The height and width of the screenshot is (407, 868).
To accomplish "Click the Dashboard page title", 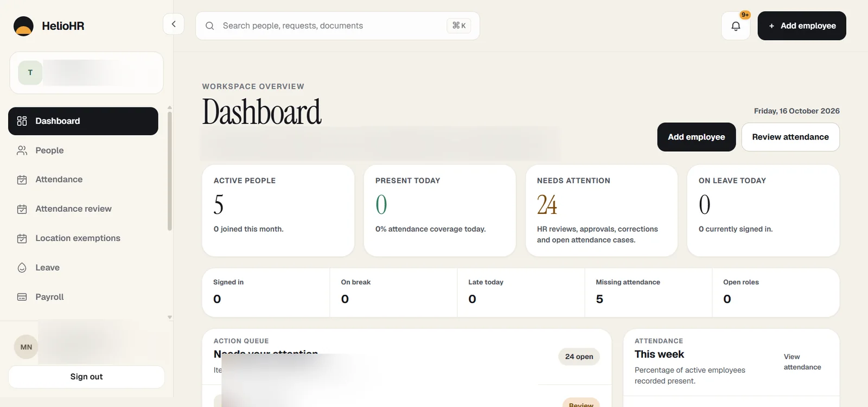I will pyautogui.click(x=262, y=112).
